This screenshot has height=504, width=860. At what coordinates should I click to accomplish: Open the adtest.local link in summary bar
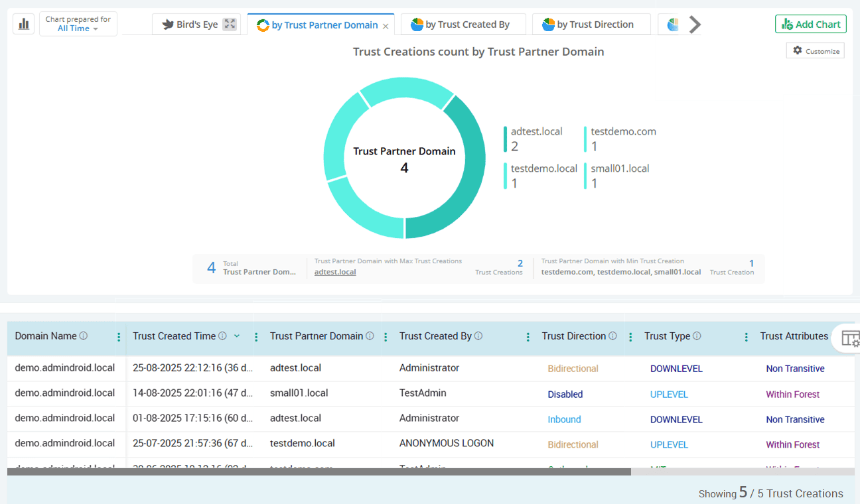334,271
